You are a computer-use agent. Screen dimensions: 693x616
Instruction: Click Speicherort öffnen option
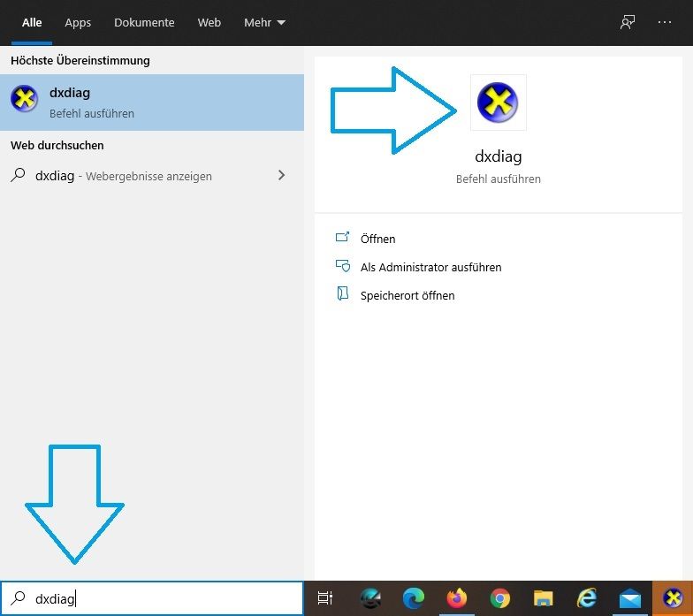coord(407,295)
